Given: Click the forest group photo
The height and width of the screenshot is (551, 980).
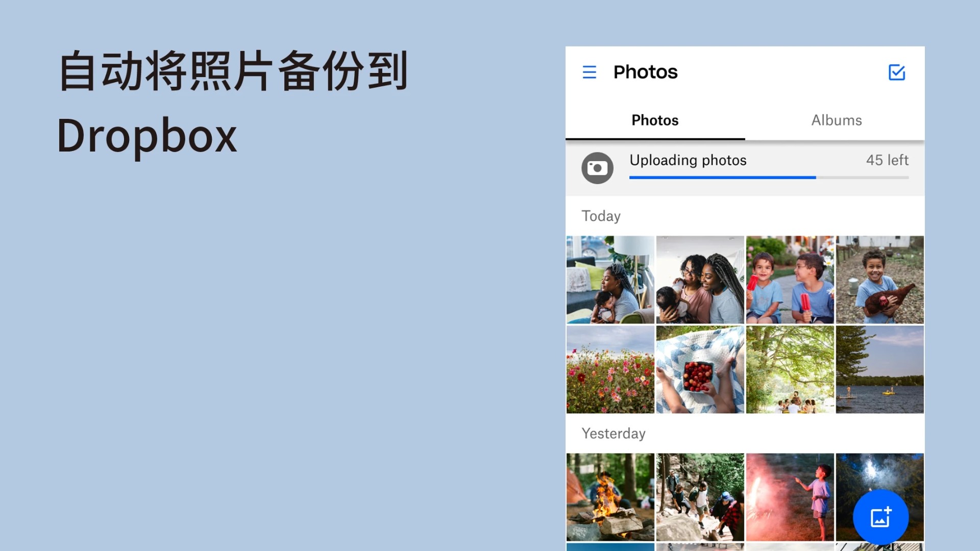Looking at the screenshot, I should (x=790, y=369).
